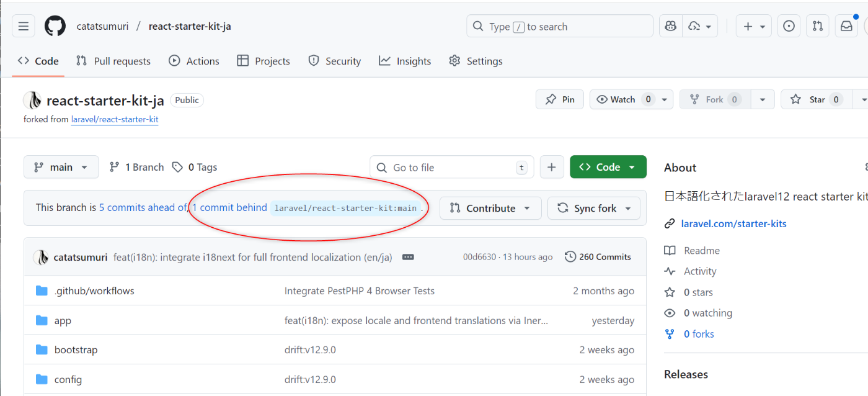The height and width of the screenshot is (396, 868).
Task: Open commit message Integrate PestPHP 4 Browser Tests
Action: pyautogui.click(x=360, y=290)
